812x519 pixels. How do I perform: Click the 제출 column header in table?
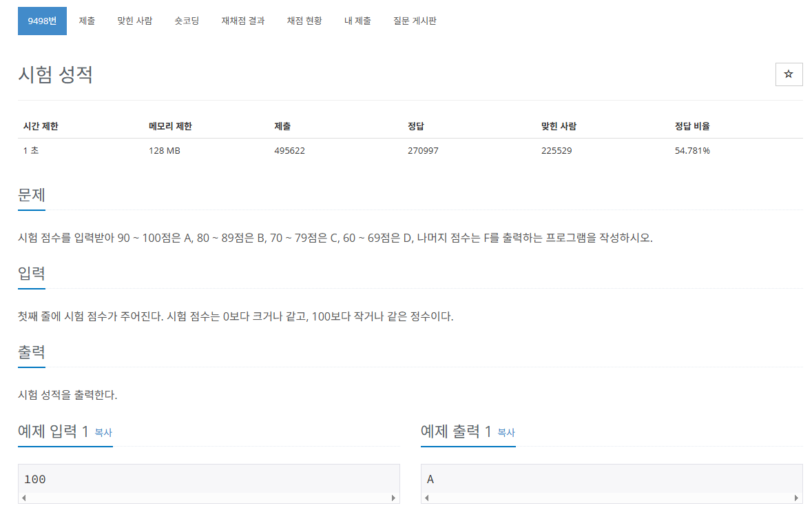click(283, 126)
